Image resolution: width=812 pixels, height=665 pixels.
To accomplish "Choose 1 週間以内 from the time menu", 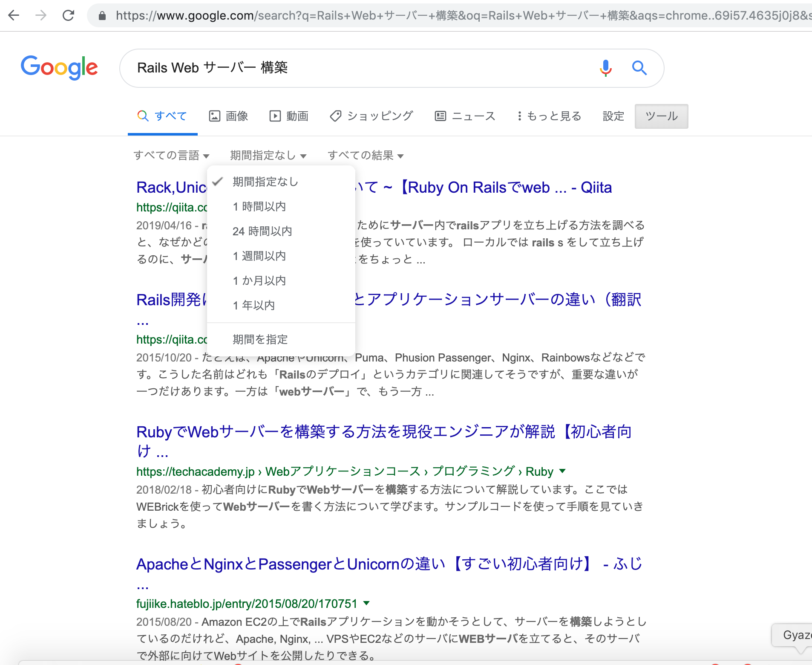I will coord(281,256).
